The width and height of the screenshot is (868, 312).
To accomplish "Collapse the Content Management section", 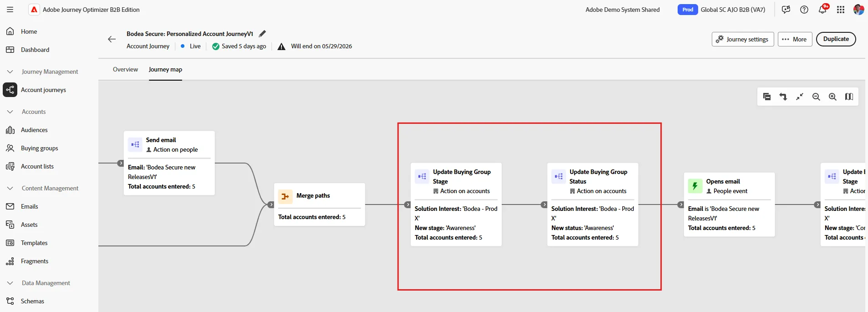I will click(10, 188).
